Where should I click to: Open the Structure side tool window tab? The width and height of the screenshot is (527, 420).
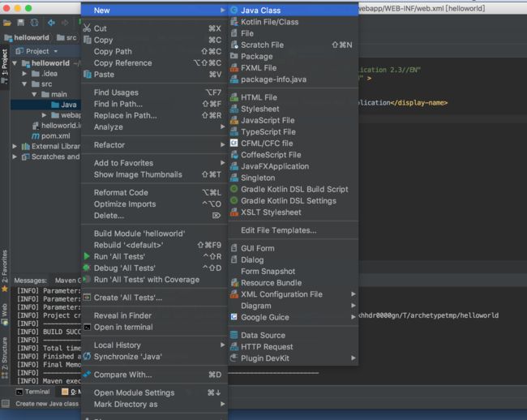(x=4, y=358)
